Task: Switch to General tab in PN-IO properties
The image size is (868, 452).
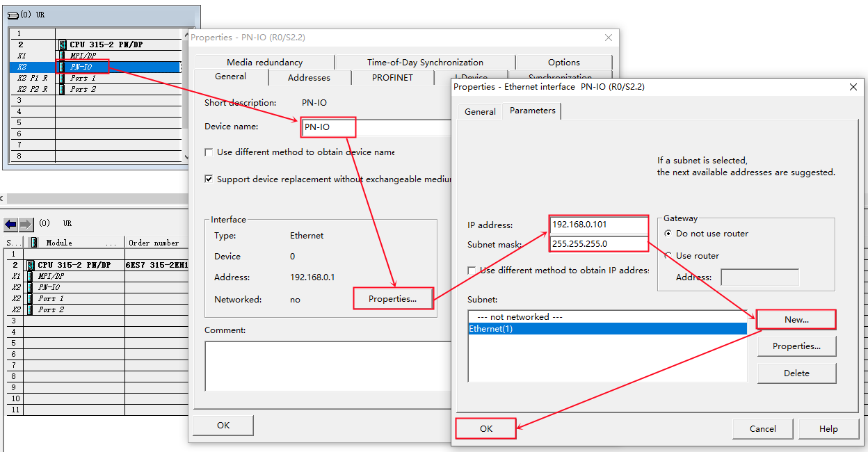Action: point(230,76)
